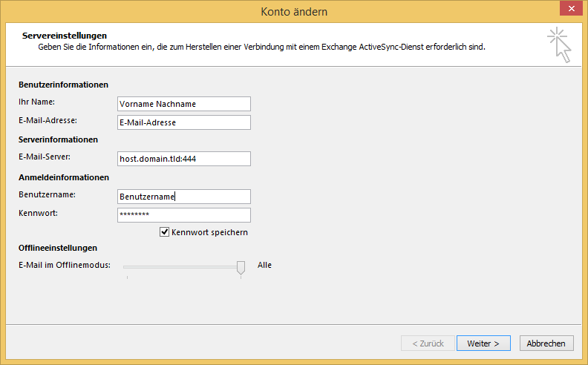The image size is (588, 365).
Task: Click the Konto ändern title bar text
Action: tap(294, 12)
